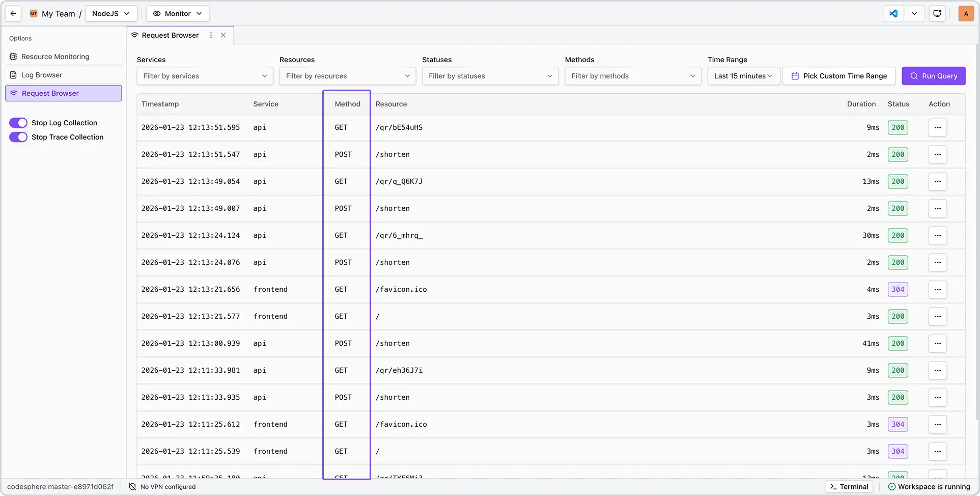Expand the Filter by services dropdown
Screen dimensions: 980x496
(205, 76)
